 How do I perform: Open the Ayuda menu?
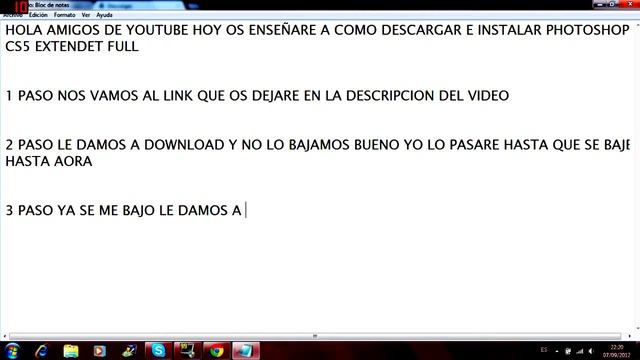(x=104, y=15)
